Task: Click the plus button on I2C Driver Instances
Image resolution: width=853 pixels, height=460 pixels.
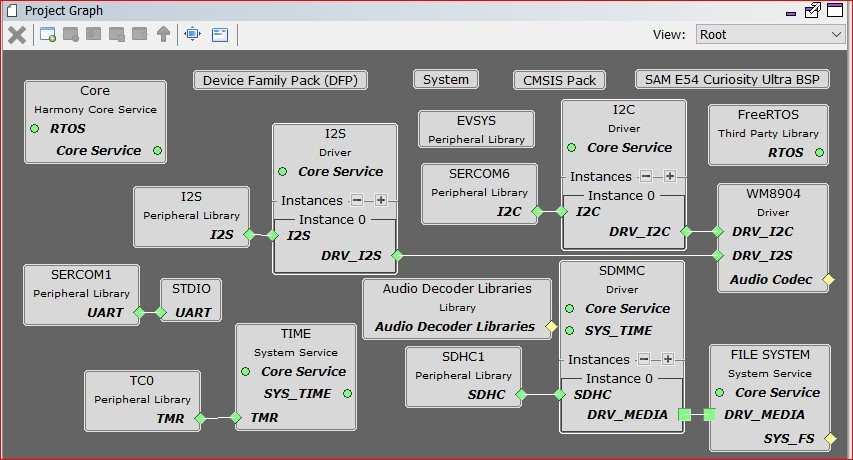Action: (670, 176)
